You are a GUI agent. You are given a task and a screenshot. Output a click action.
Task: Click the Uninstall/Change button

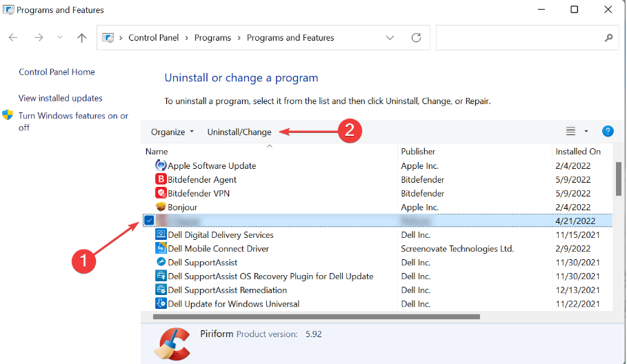pyautogui.click(x=239, y=132)
